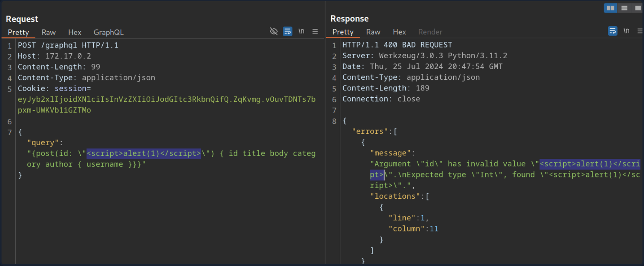Click Server: Werkzeug/3.0.3 Python/3.11.2 header
Image resolution: width=644 pixels, height=266 pixels.
(425, 56)
